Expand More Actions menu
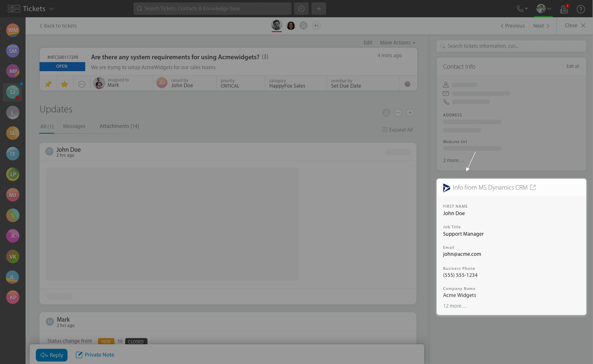This screenshot has width=593, height=364. (x=397, y=42)
